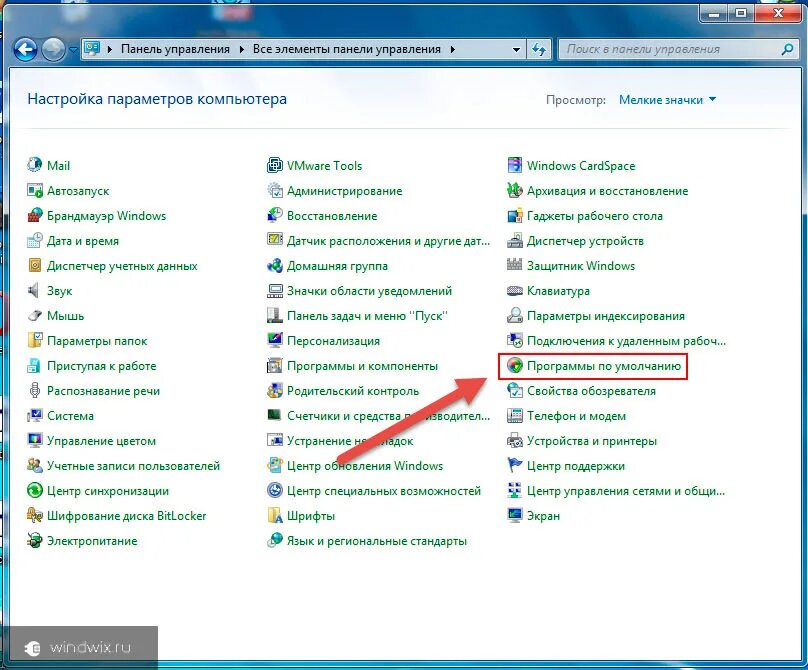Open the Восстановление link
Image resolution: width=808 pixels, height=670 pixels.
click(x=332, y=215)
